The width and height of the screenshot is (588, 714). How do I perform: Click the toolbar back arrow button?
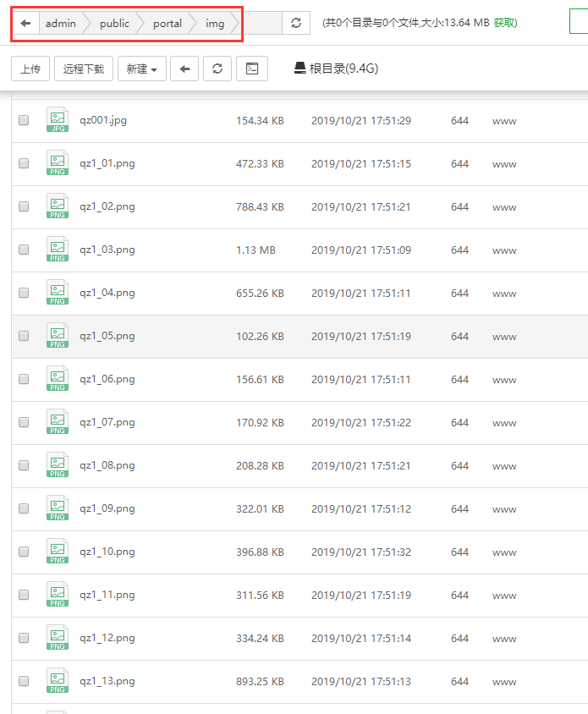tap(184, 69)
